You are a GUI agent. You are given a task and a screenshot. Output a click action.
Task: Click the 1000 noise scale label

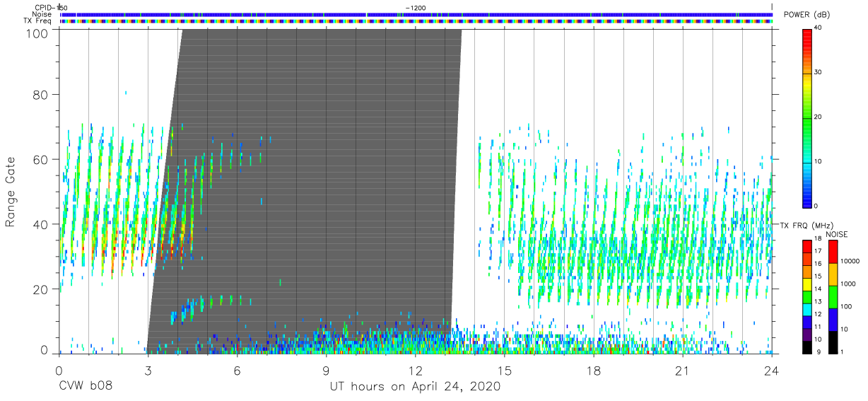pyautogui.click(x=849, y=284)
